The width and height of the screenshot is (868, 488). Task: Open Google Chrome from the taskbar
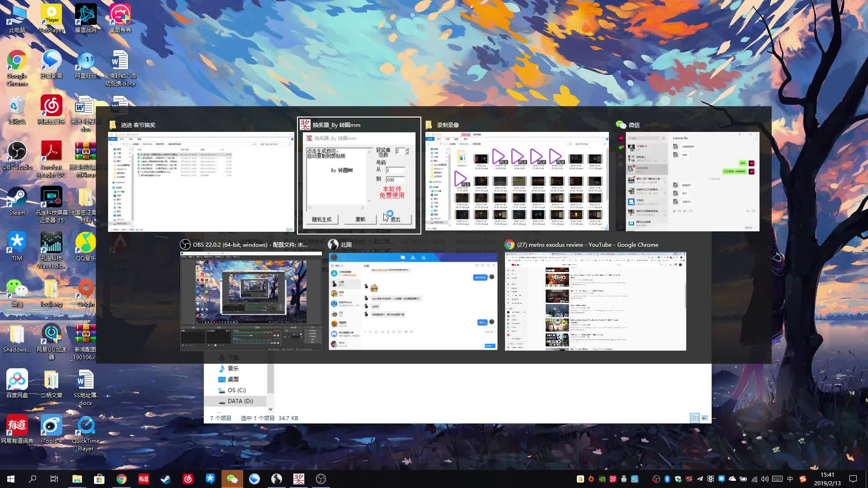[x=121, y=479]
